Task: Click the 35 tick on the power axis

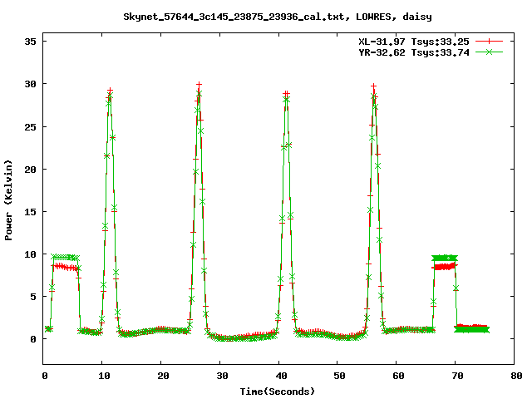Action: coord(30,42)
